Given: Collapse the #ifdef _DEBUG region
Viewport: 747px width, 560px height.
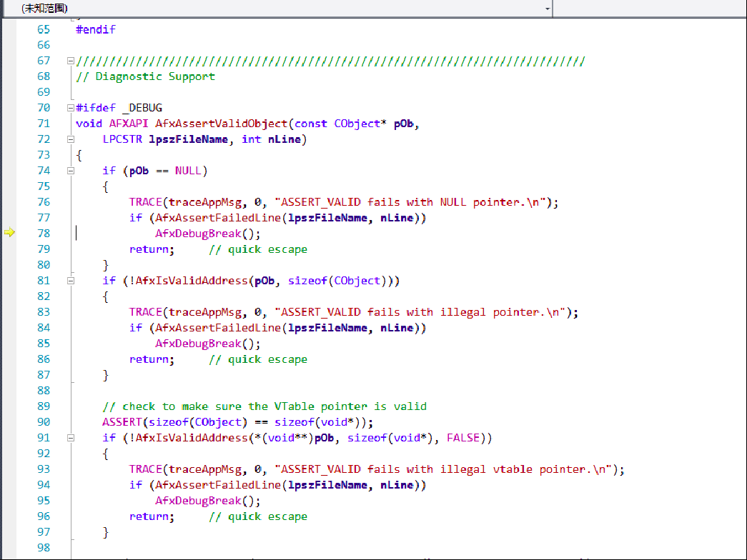Looking at the screenshot, I should [x=70, y=108].
